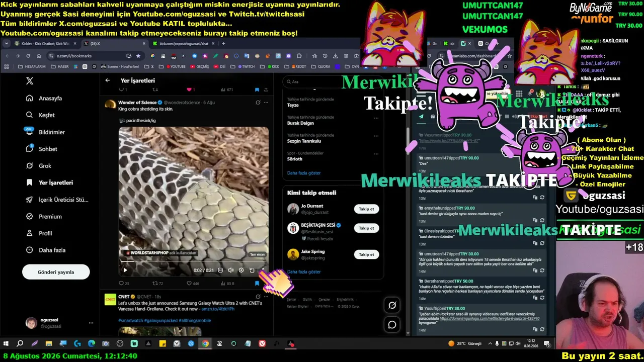Click the browser home button
The width and height of the screenshot is (644, 362).
[39, 56]
